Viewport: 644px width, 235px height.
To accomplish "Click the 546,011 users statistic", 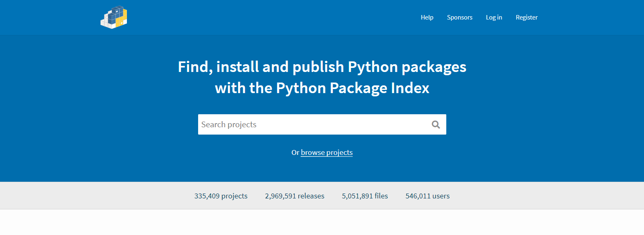I will click(x=428, y=196).
